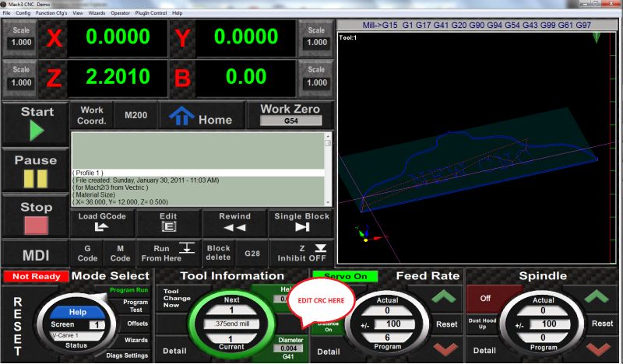Select Program Run mode
623x364 pixels.
point(128,290)
